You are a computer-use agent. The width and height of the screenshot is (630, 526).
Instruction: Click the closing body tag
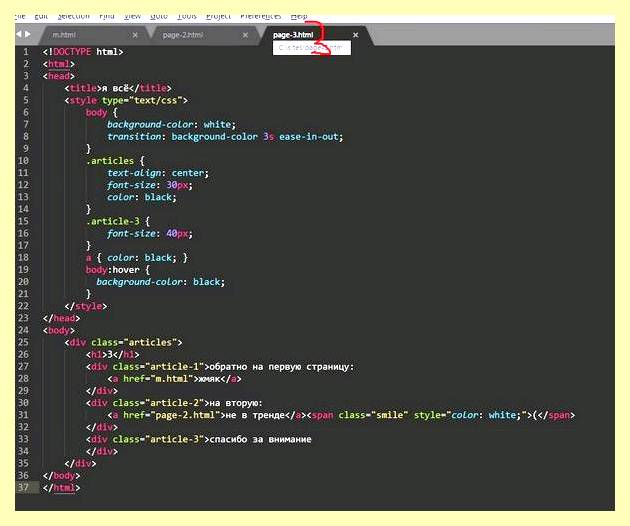click(61, 476)
